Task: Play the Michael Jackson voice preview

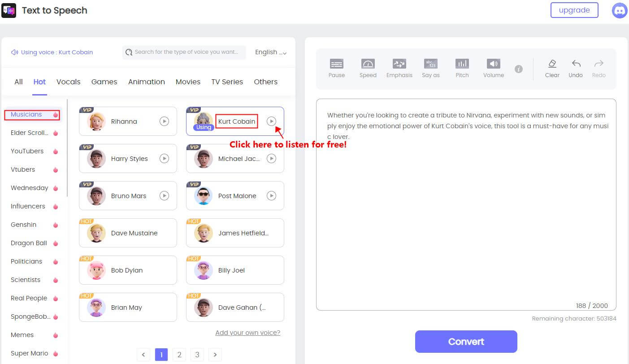Action: pos(271,158)
